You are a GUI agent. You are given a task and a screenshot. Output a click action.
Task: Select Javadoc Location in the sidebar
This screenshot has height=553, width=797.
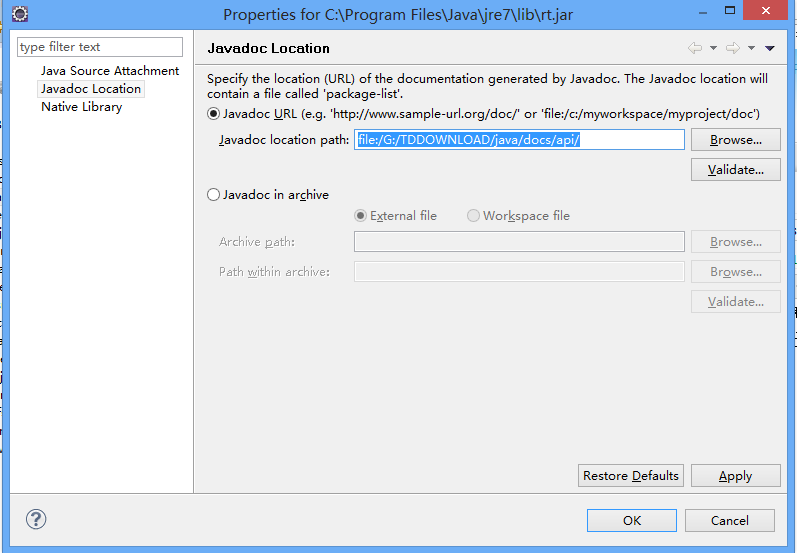91,89
